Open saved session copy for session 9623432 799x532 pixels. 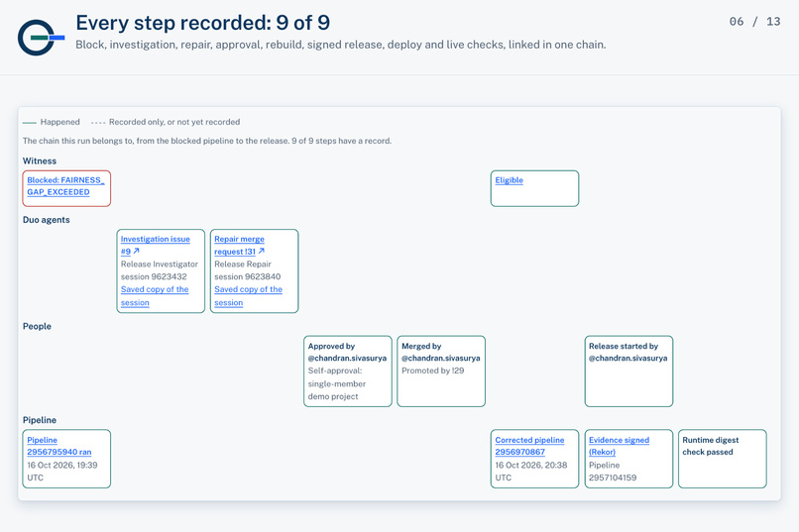click(x=155, y=296)
